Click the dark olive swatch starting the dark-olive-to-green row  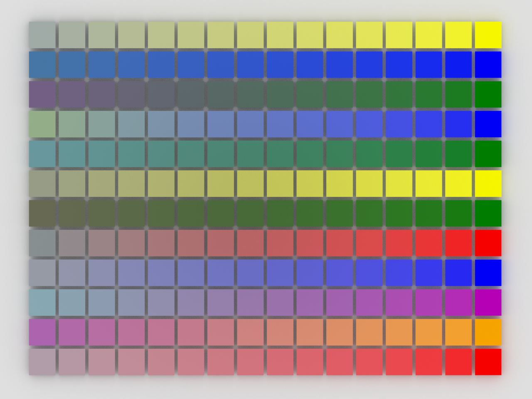click(x=42, y=213)
